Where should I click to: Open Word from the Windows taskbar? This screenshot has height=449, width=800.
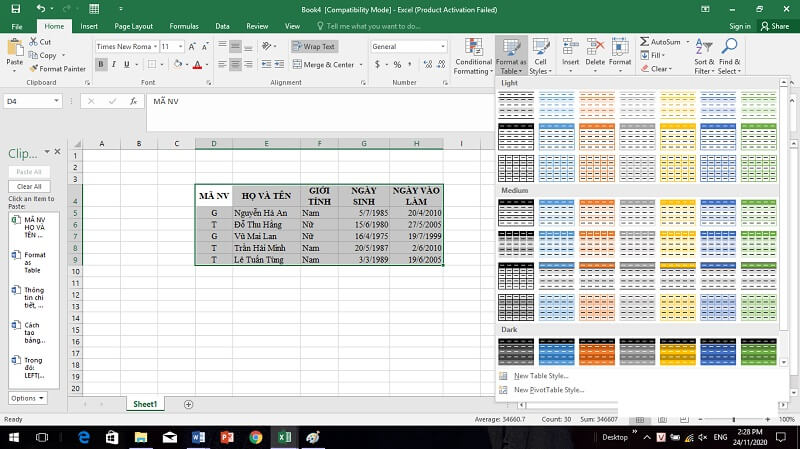click(x=196, y=437)
